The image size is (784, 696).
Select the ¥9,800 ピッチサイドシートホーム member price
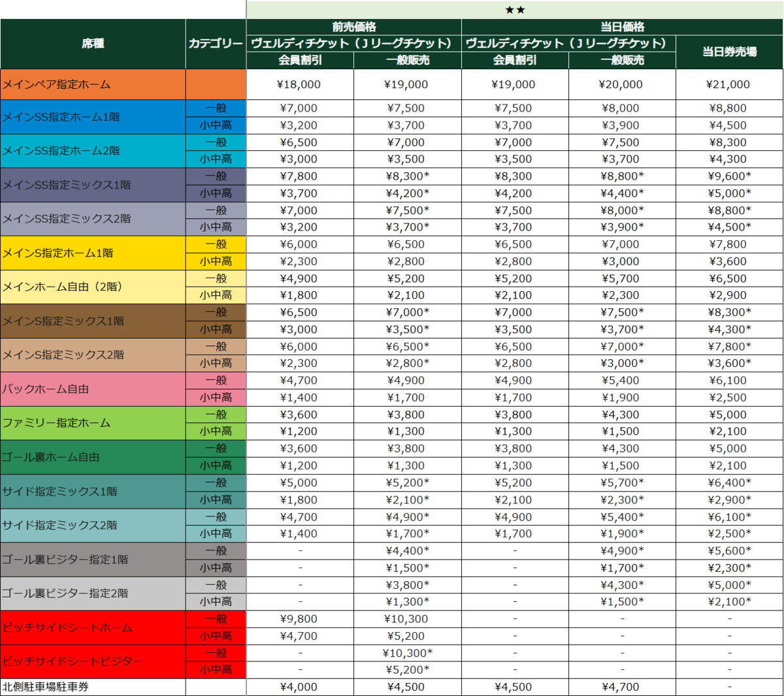300,619
